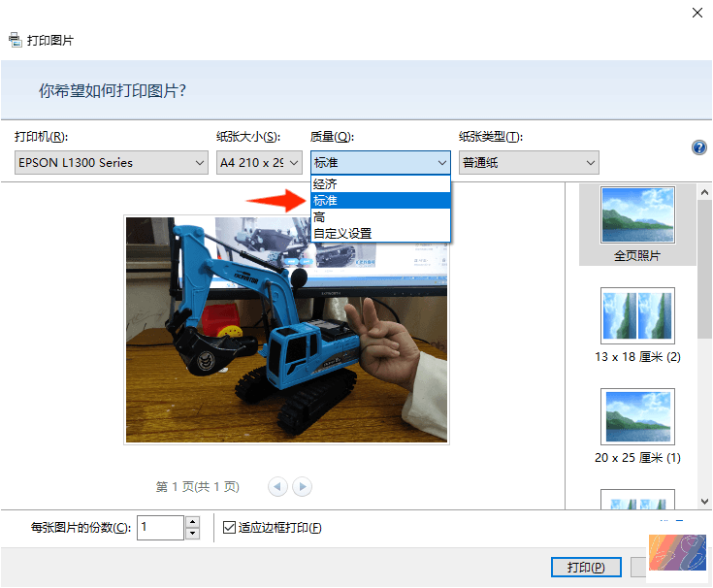
Task: Choose 自定义设置 from quality list
Action: tap(380, 233)
